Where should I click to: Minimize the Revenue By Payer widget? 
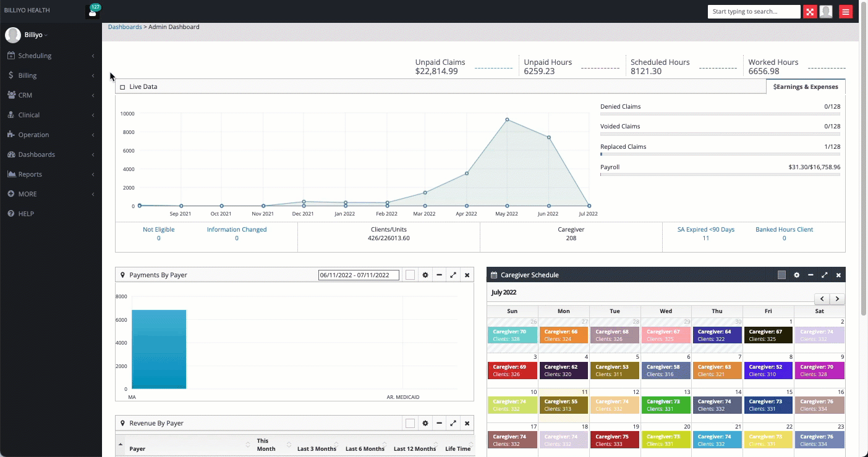439,424
